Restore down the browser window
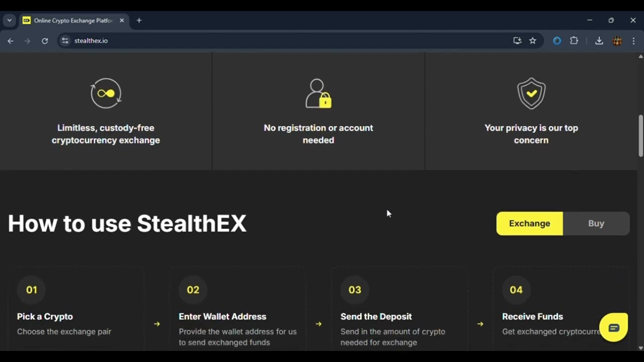Screen dimensions: 644x362 click(x=611, y=20)
